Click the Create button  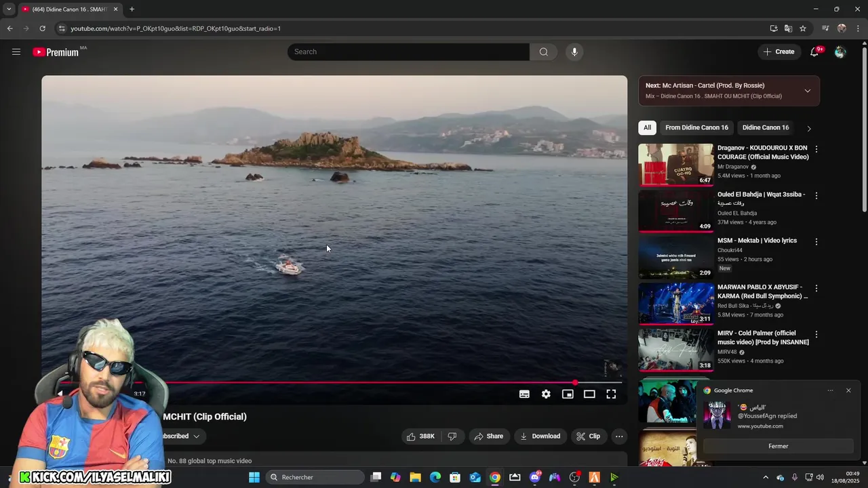coord(778,52)
